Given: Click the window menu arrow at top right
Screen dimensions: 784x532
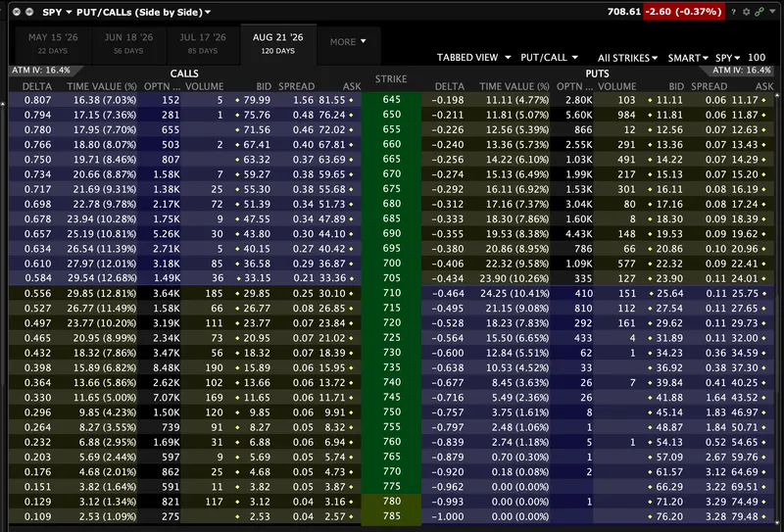Looking at the screenshot, I should (770, 11).
